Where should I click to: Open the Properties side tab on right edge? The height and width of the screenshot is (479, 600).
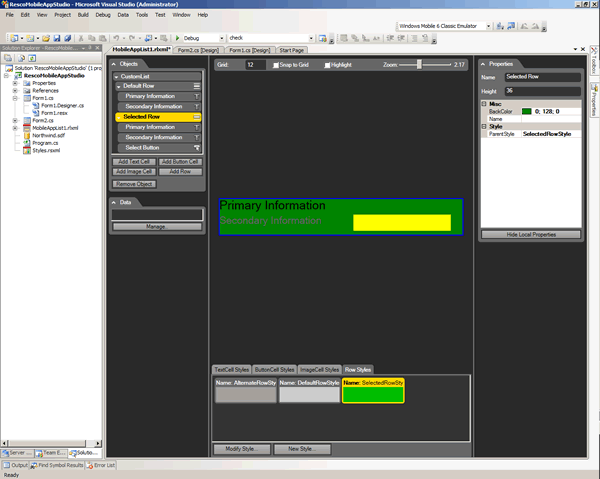pos(594,100)
